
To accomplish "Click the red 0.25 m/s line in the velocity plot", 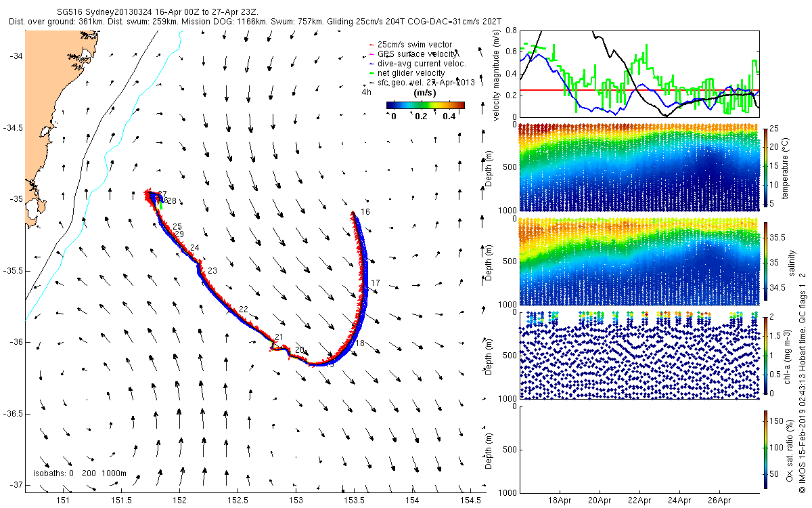I will tap(638, 89).
